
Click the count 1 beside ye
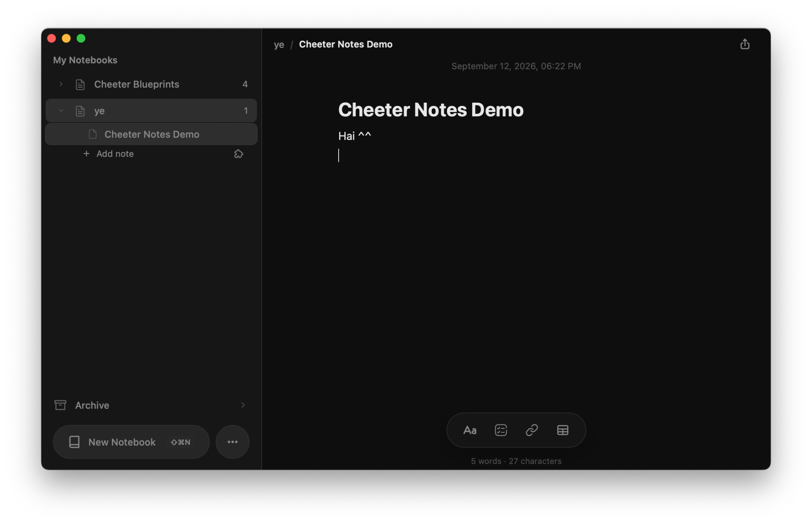(246, 111)
